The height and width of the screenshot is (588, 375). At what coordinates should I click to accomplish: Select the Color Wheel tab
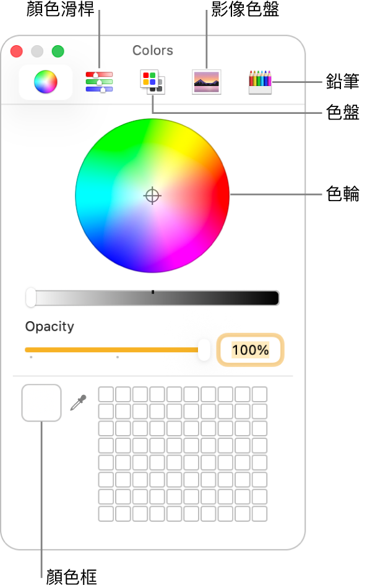(x=45, y=82)
